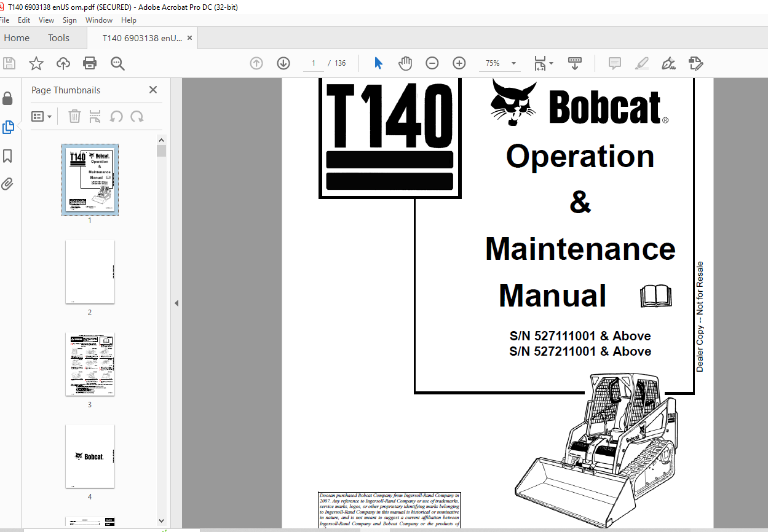The width and height of the screenshot is (768, 532).
Task: Upload the file with the cloud arrow icon
Action: tap(63, 63)
